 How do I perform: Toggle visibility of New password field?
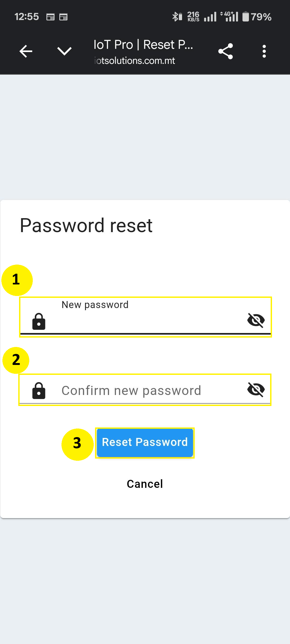(x=256, y=320)
